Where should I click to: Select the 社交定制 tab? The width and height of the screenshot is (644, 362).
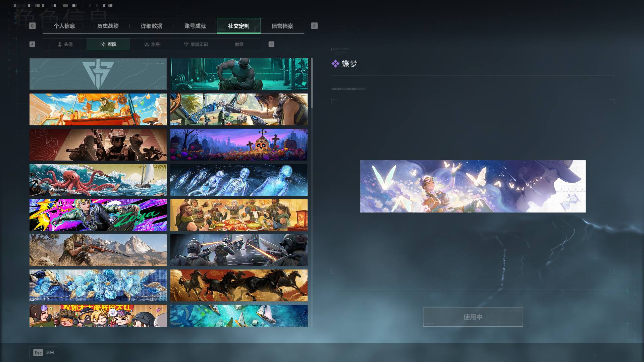tap(239, 26)
